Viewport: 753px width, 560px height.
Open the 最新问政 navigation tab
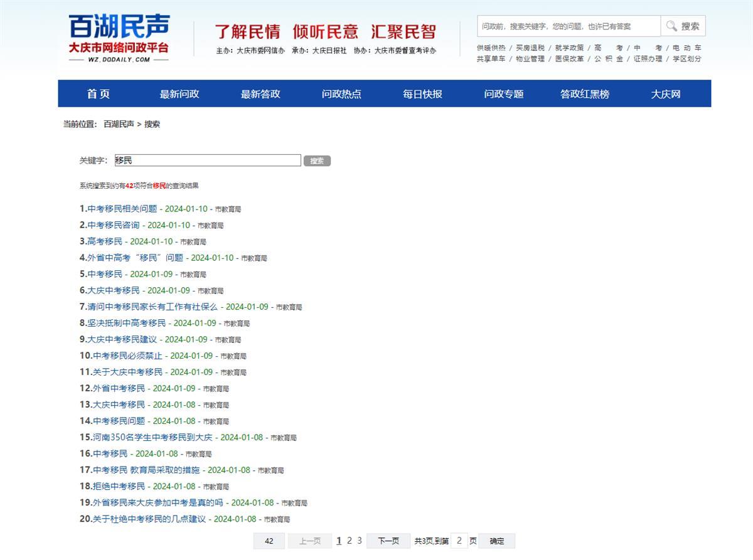tap(179, 94)
